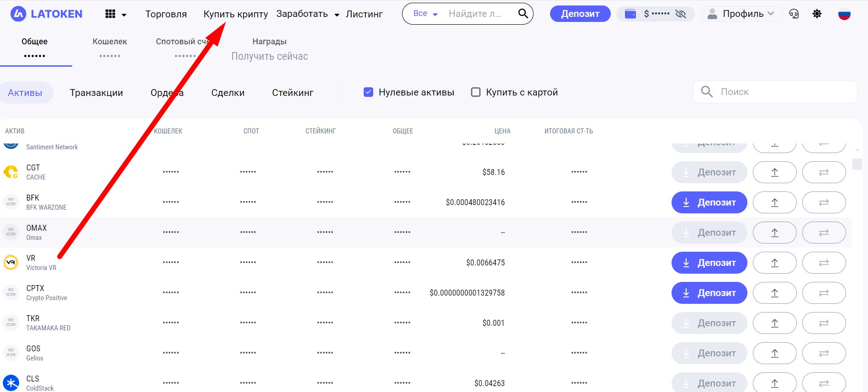The image size is (868, 392).
Task: Click the ColdStack CLS coin icon
Action: [11, 383]
